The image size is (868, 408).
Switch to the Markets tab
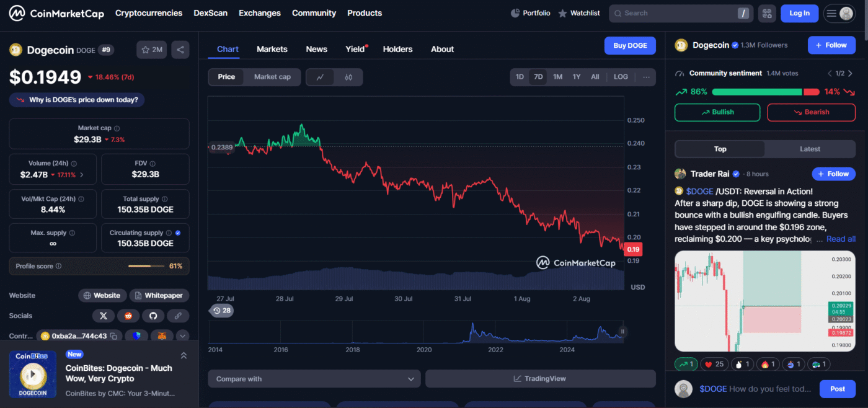click(x=272, y=49)
